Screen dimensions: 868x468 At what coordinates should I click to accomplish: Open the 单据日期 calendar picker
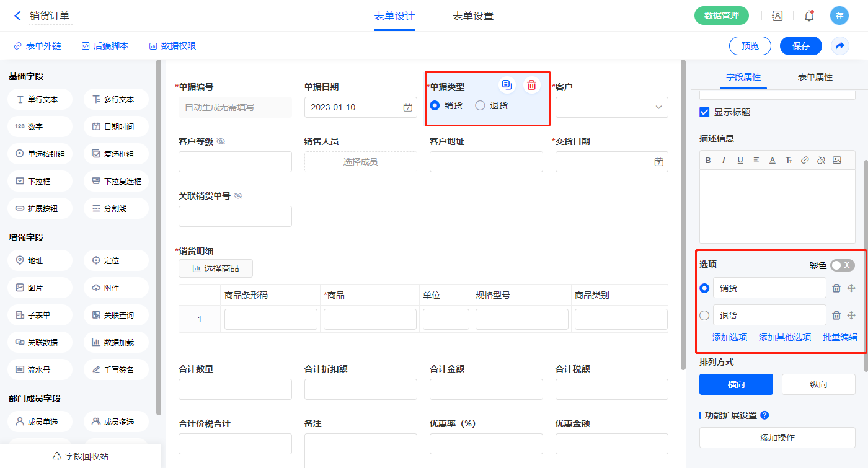[407, 107]
